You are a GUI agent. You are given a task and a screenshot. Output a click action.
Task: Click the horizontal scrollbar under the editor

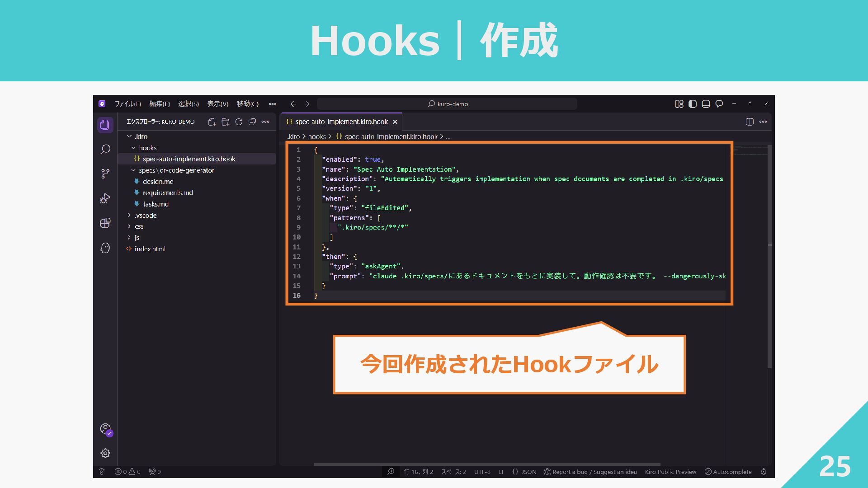487,464
